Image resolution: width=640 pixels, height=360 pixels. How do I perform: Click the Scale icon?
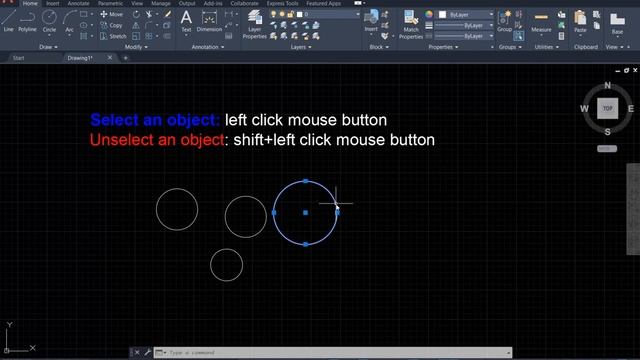136,36
